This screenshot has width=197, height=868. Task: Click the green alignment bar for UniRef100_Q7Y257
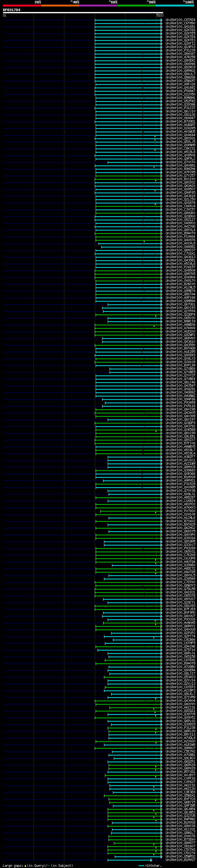coord(129,176)
